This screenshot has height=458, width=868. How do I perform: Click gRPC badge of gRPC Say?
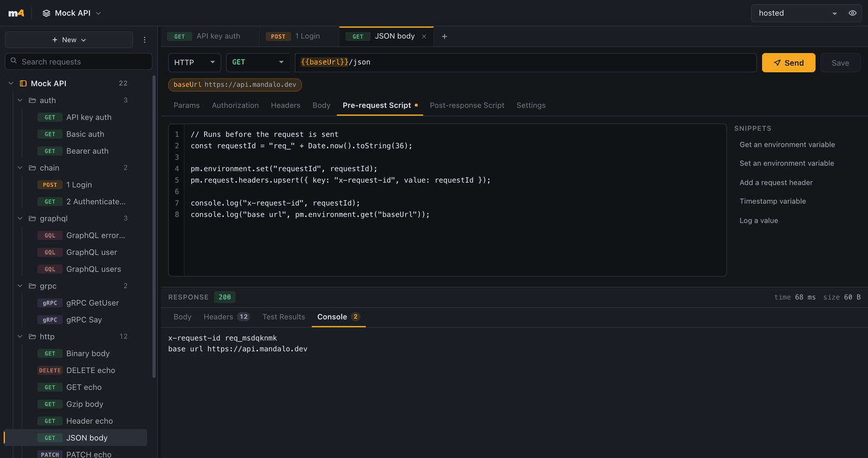coord(50,320)
